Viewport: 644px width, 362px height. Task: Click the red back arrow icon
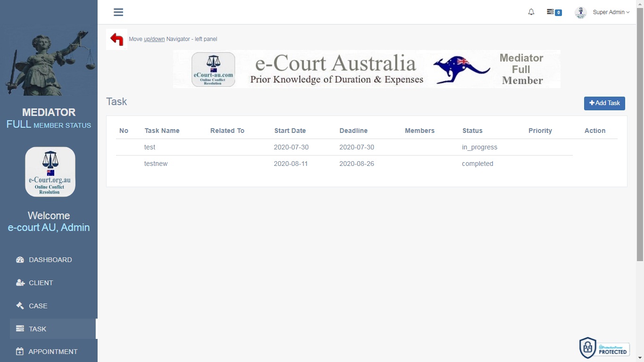click(x=116, y=39)
